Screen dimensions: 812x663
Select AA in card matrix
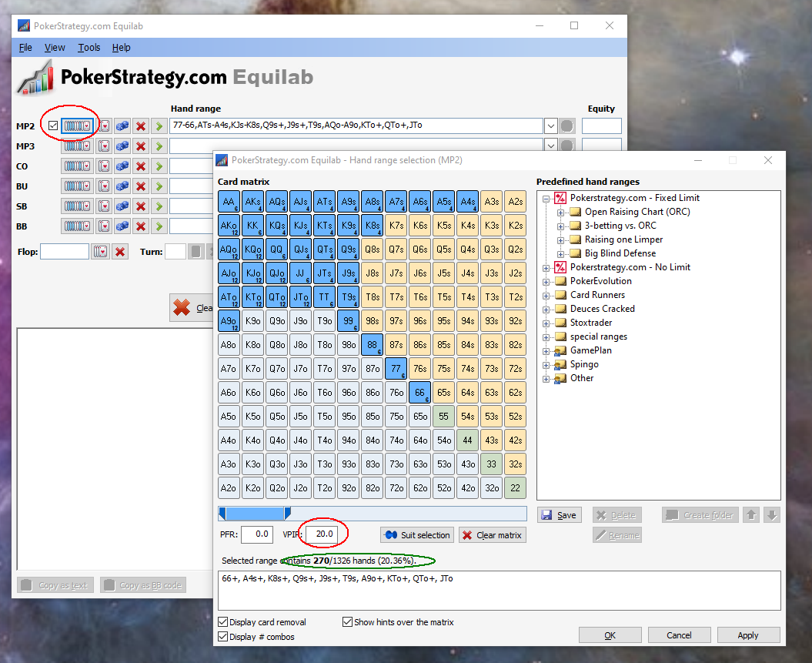[x=229, y=202]
